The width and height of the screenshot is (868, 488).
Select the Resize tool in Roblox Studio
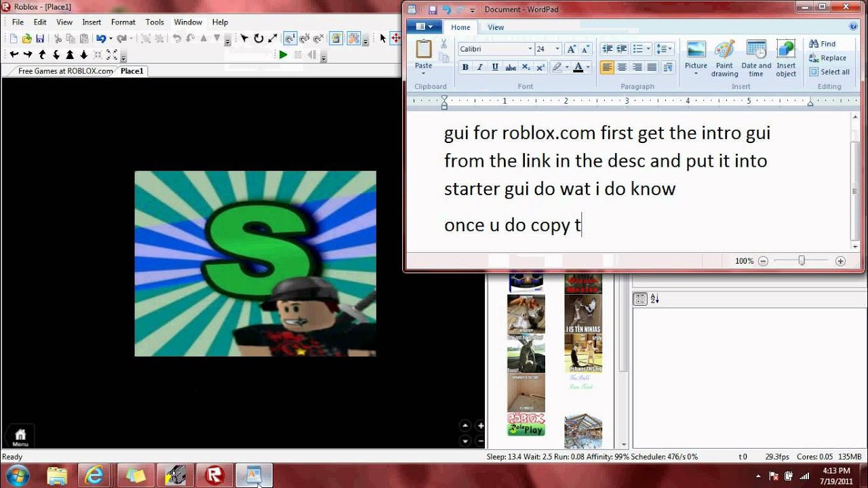point(273,39)
